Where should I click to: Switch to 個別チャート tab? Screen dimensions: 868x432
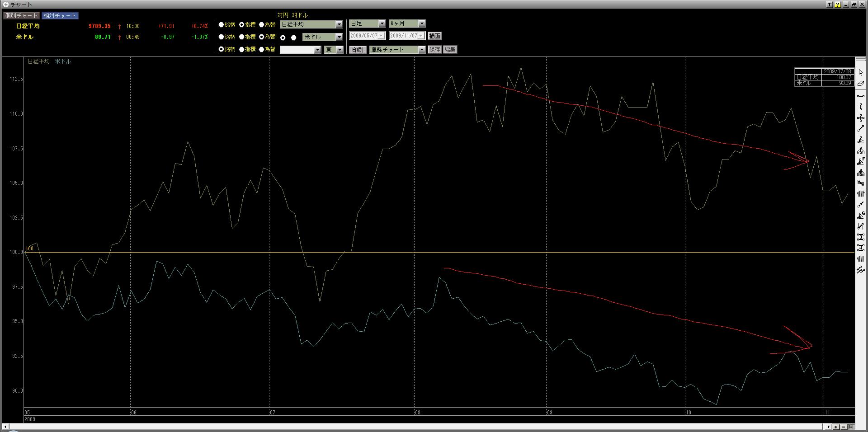(22, 16)
